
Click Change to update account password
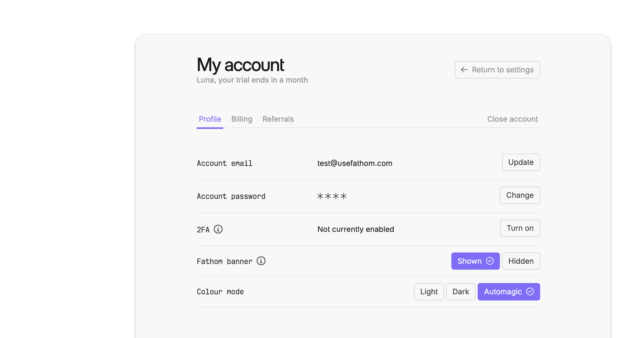point(520,195)
